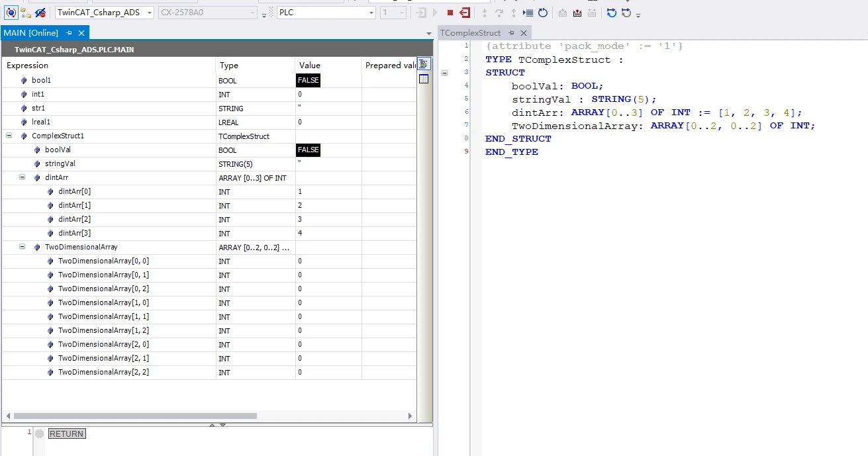Click the 'pack_mode' attribute line in editor
The height and width of the screenshot is (456, 868).
pos(584,46)
